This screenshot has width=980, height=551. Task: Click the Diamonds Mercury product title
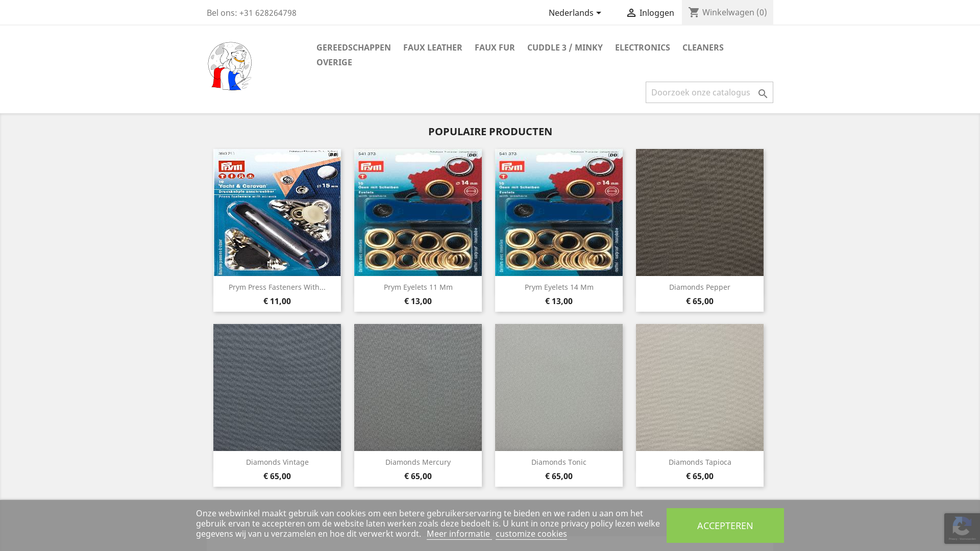point(418,462)
